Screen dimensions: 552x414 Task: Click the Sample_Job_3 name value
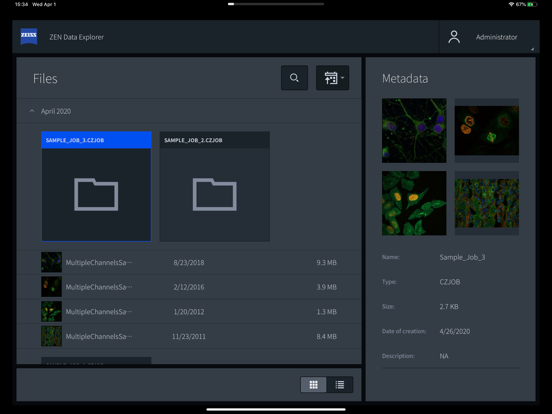[462, 257]
